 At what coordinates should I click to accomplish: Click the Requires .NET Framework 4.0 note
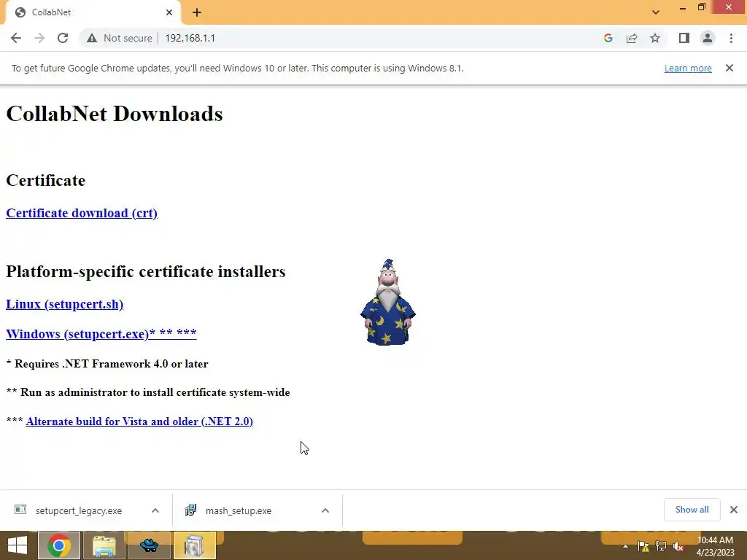[x=107, y=364]
